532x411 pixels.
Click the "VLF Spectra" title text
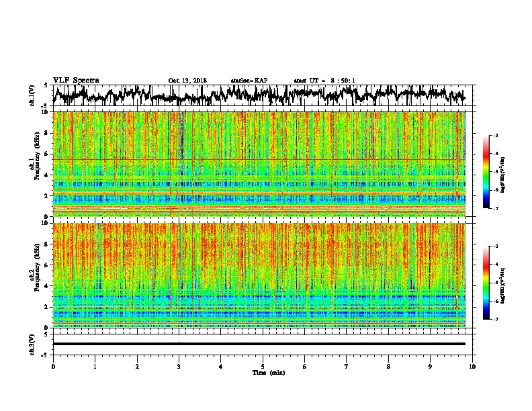(76, 81)
